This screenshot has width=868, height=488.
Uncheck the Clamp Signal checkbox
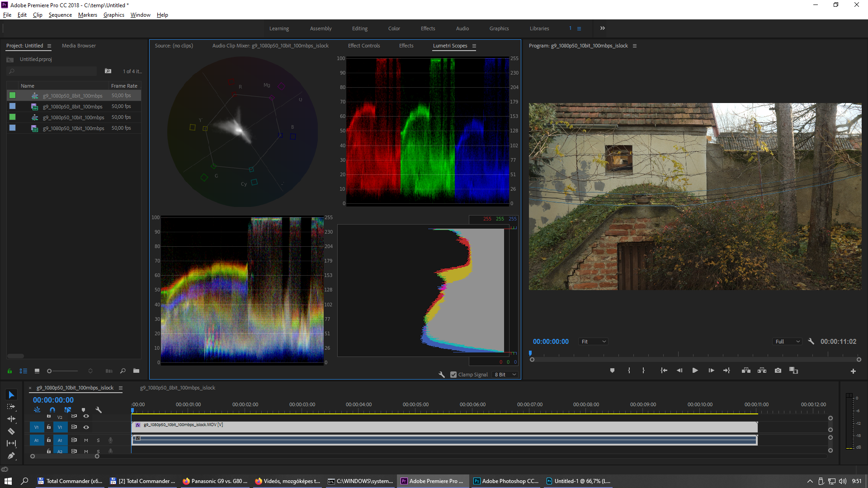453,375
